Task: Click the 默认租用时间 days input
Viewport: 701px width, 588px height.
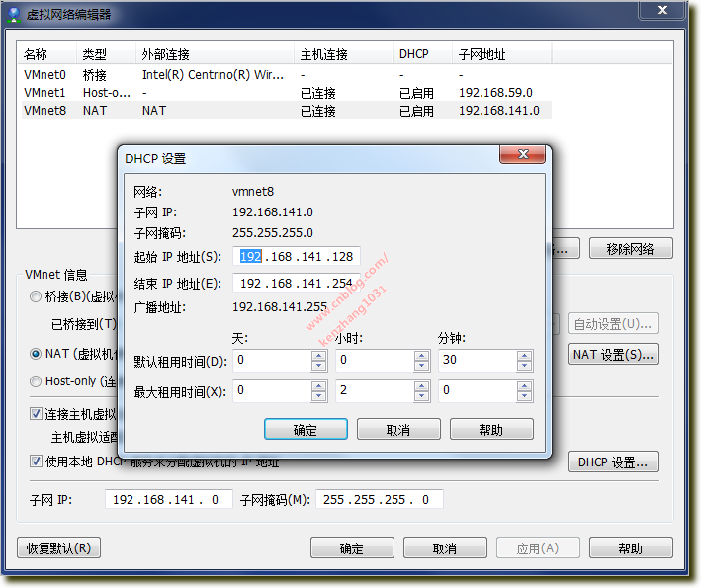Action: coord(272,360)
